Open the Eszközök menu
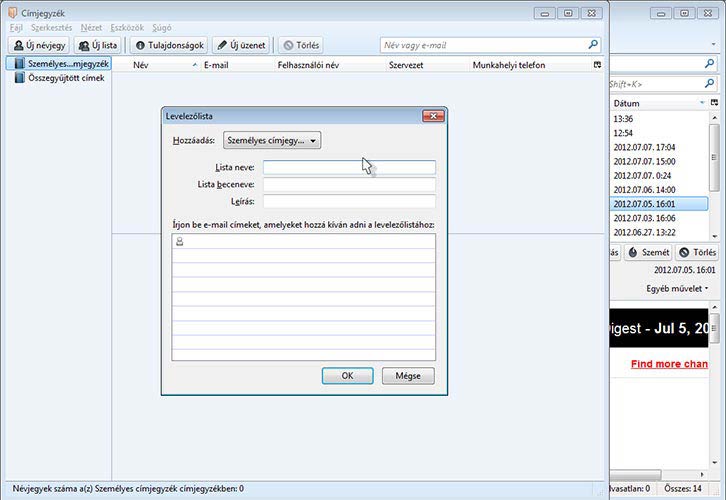Image resolution: width=726 pixels, height=500 pixels. (127, 28)
